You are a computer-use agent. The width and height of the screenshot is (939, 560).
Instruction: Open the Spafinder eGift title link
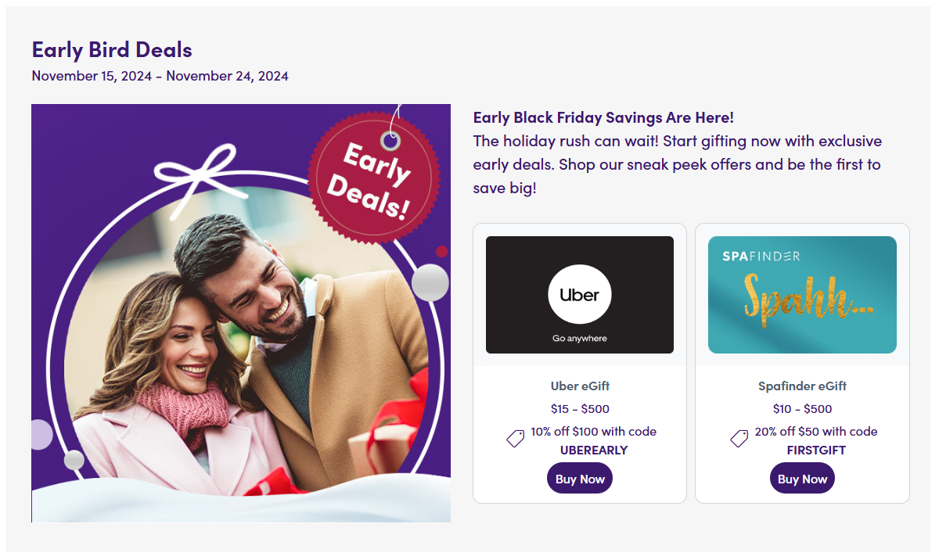[802, 386]
